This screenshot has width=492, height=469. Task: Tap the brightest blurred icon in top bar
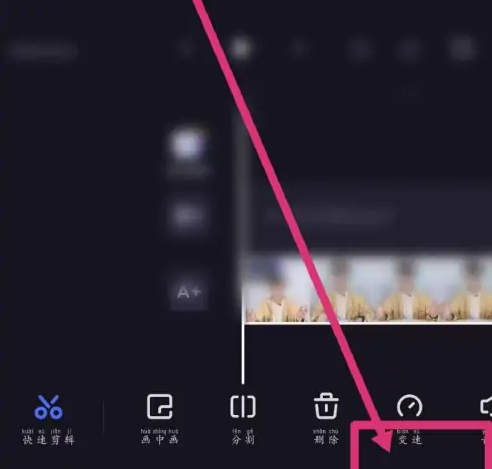click(241, 49)
